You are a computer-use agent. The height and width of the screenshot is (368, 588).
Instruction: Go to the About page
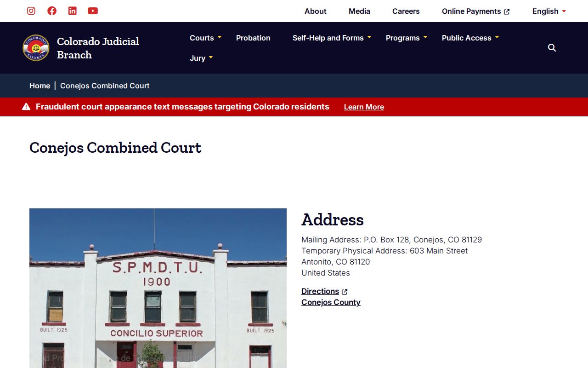click(316, 11)
